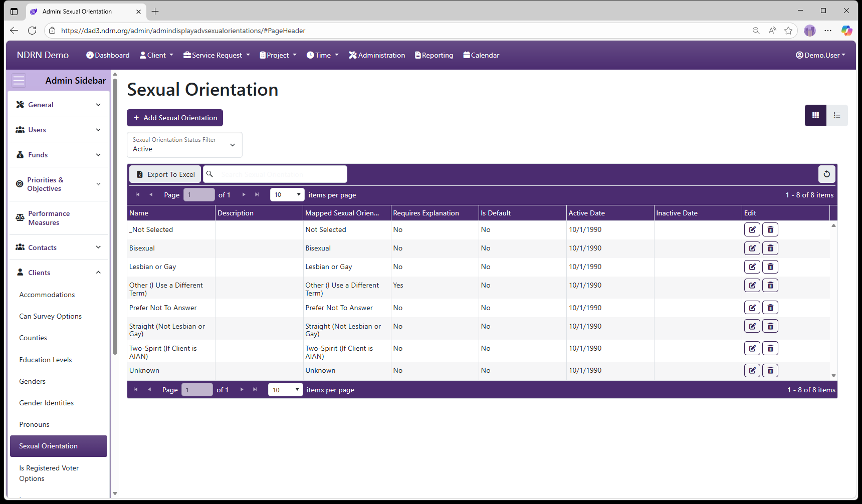Screen dimensions: 862x504
Task: Click Add Sexual Orientation button
Action: tap(175, 118)
